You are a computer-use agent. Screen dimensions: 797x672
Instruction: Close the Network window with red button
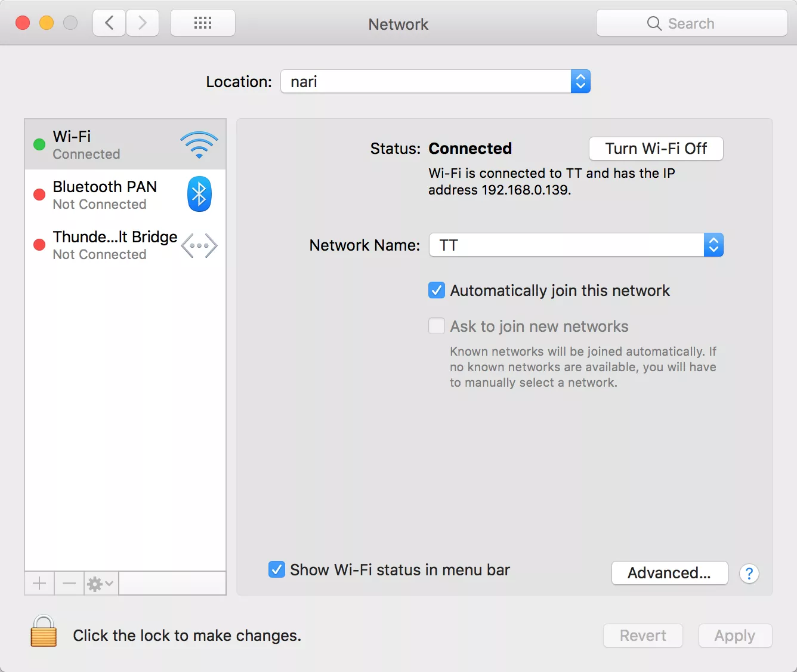coord(23,23)
